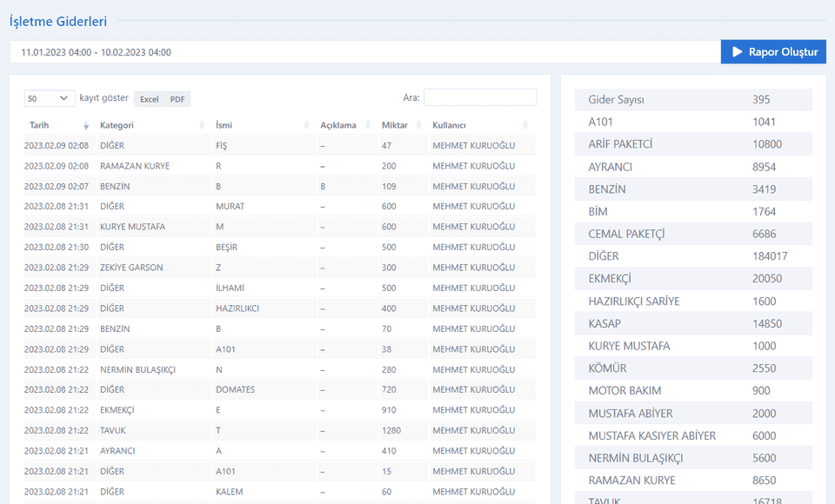Select the NERMİN BULAŞIKÇI category cell
835x504 pixels.
click(153, 369)
